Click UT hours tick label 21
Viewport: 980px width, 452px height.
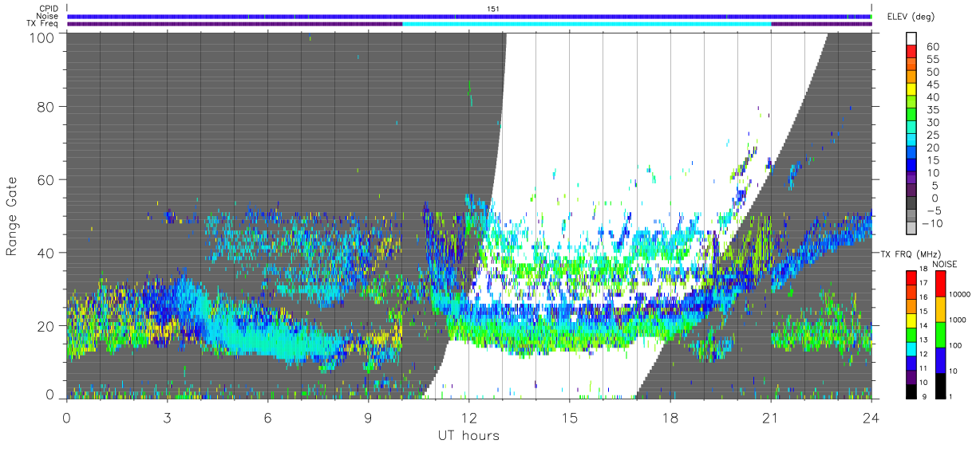click(x=771, y=417)
